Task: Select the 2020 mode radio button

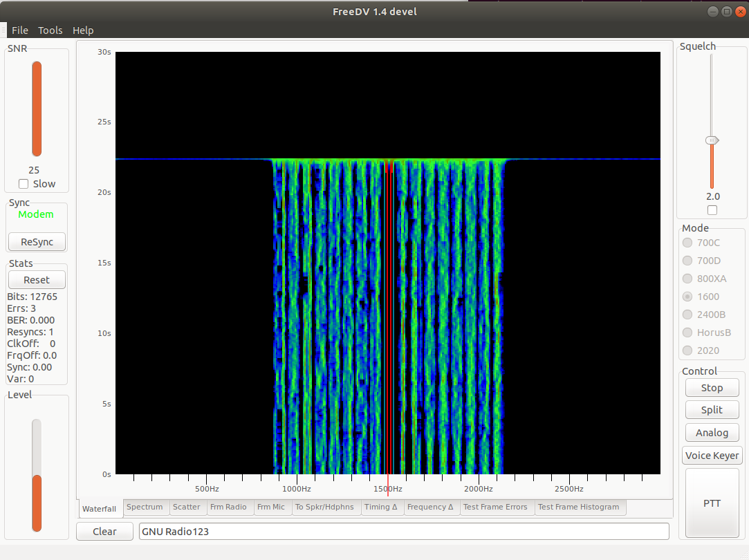Action: [x=687, y=351]
